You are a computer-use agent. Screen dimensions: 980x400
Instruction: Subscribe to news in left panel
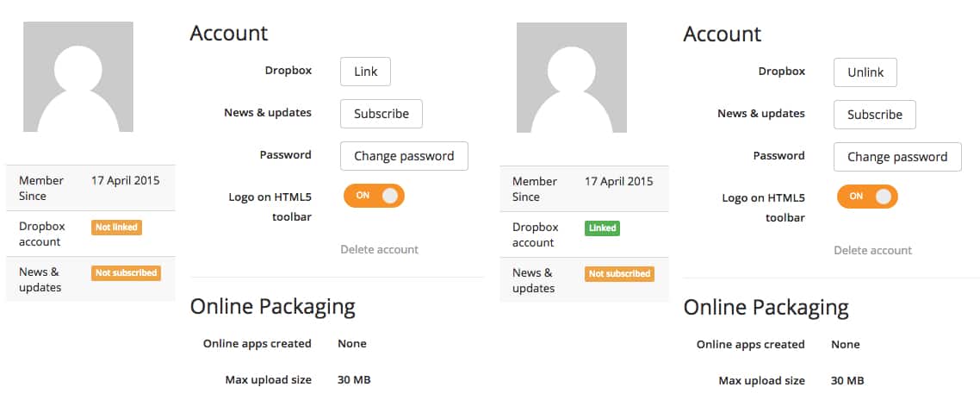pos(381,114)
